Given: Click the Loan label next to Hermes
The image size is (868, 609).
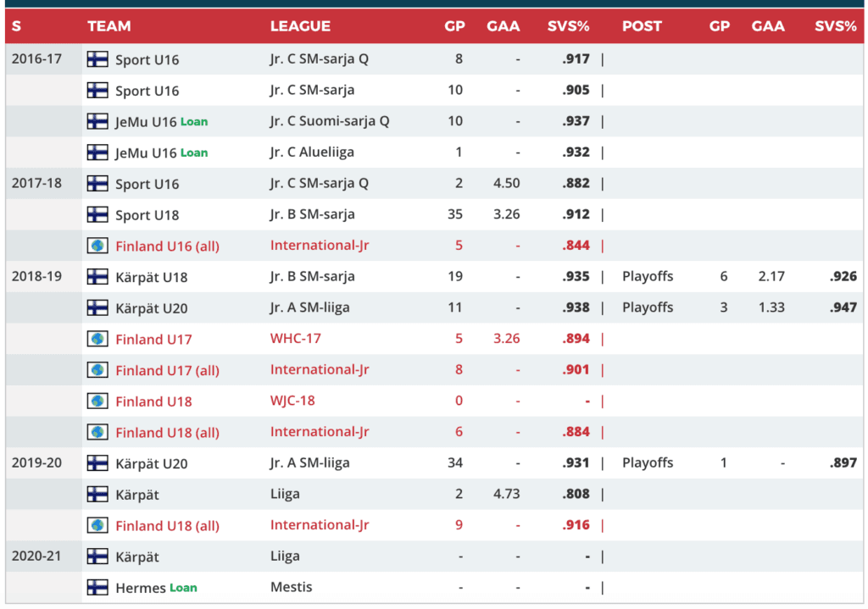Looking at the screenshot, I should pyautogui.click(x=183, y=588).
